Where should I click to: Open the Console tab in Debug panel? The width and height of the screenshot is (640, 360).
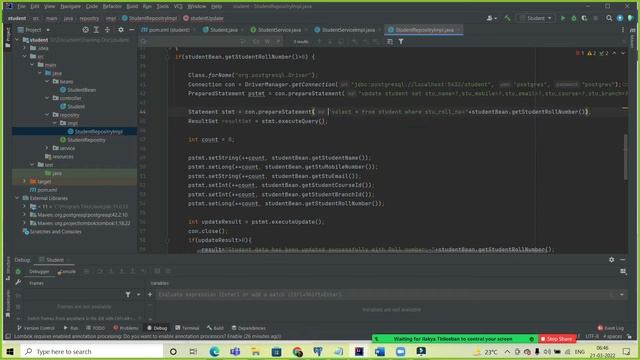[67, 271]
